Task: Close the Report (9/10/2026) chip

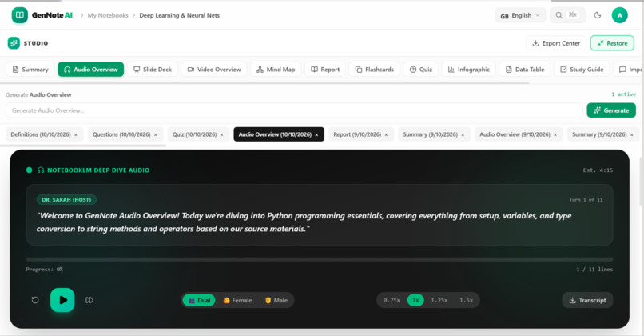Action: click(x=386, y=135)
